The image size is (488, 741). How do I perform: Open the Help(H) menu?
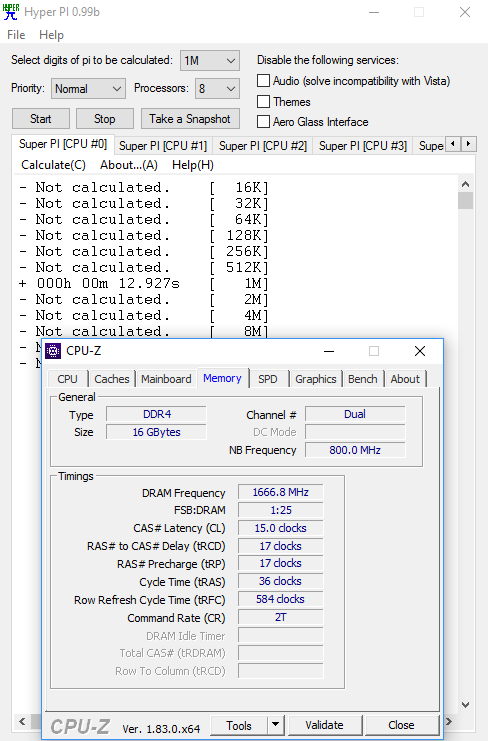coord(193,165)
